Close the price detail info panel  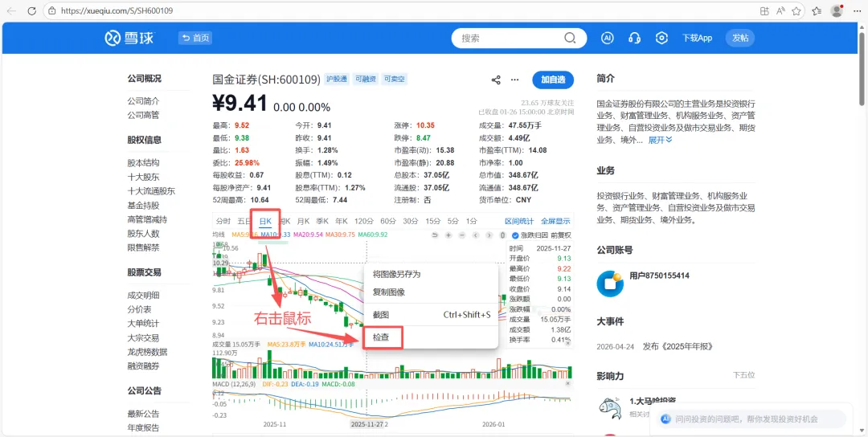(x=568, y=343)
